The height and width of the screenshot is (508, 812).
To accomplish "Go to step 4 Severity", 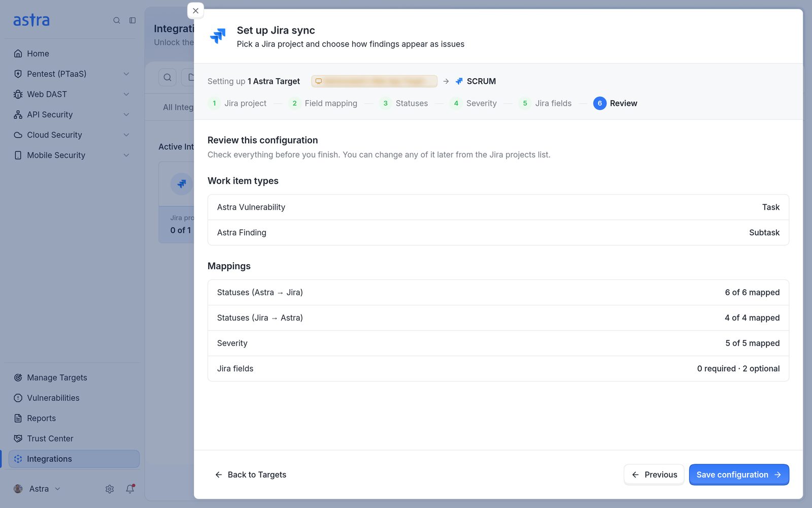I will point(473,103).
